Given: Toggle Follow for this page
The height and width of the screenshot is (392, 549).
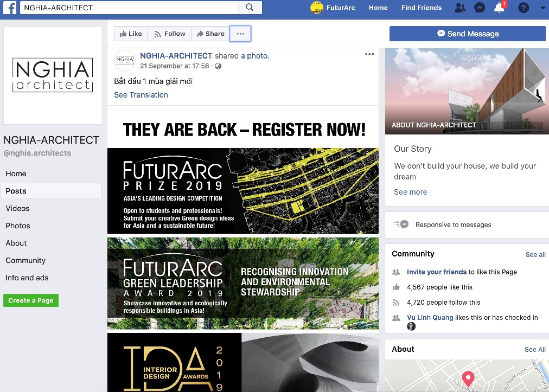Looking at the screenshot, I should pos(170,34).
